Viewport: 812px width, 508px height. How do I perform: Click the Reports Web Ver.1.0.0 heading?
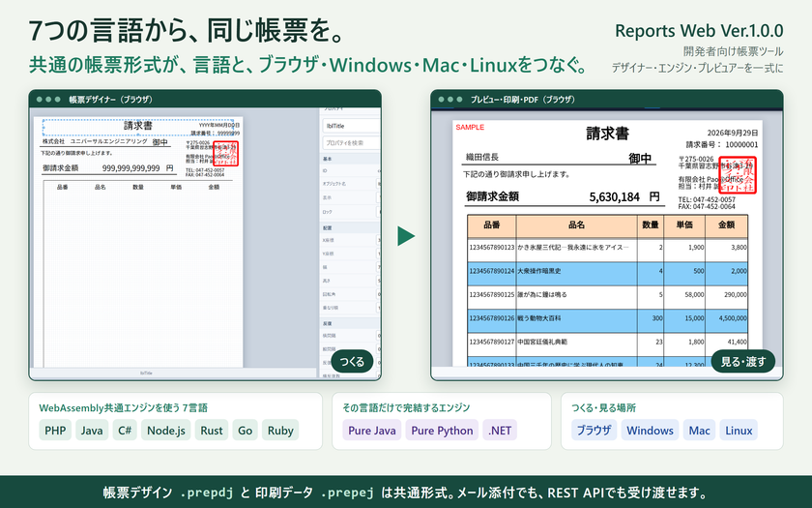click(x=699, y=31)
